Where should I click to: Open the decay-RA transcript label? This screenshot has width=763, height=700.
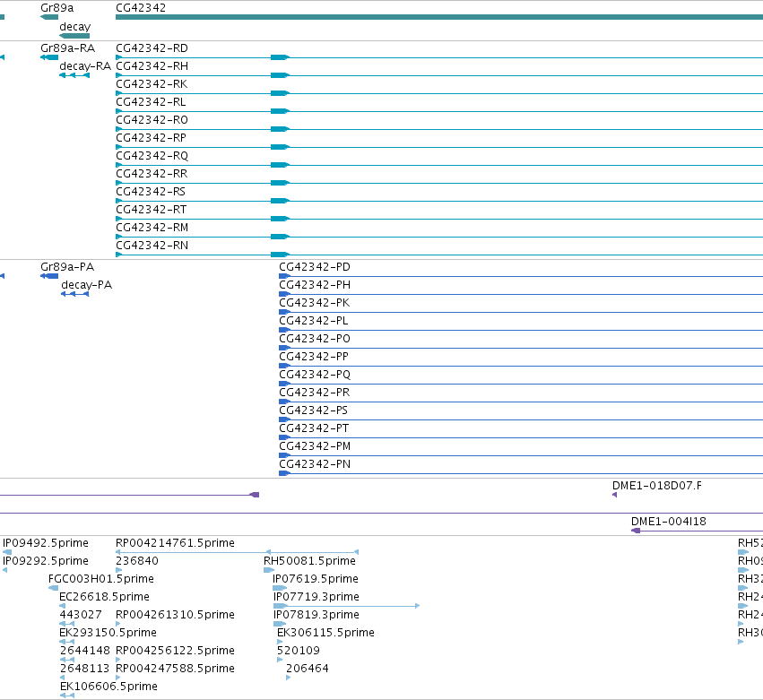pos(85,66)
